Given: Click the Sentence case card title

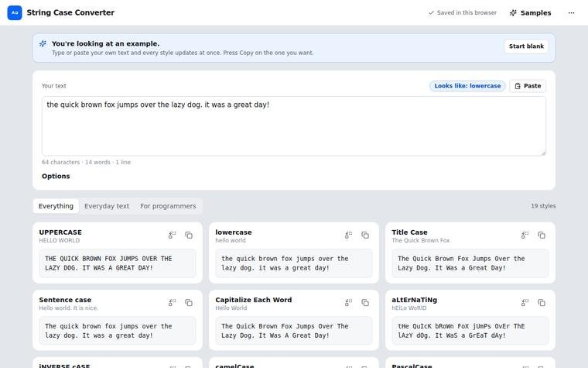Looking at the screenshot, I should tap(65, 300).
